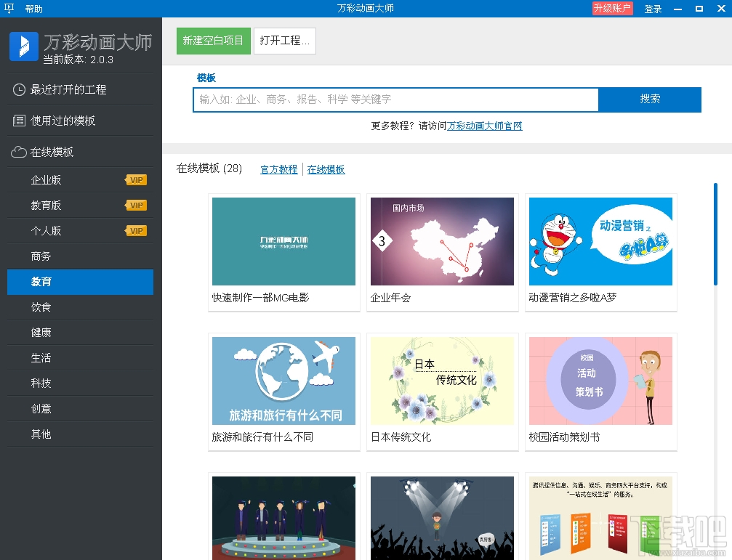
Task: Open 旅游和旅行有什么不同 template thumbnail
Action: (283, 381)
